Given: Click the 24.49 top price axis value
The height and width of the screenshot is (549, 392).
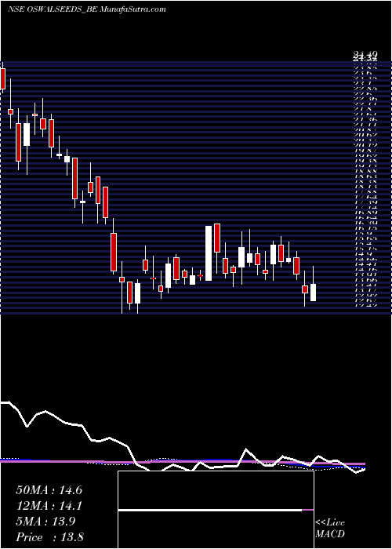Looking at the screenshot, I should click(x=365, y=55).
